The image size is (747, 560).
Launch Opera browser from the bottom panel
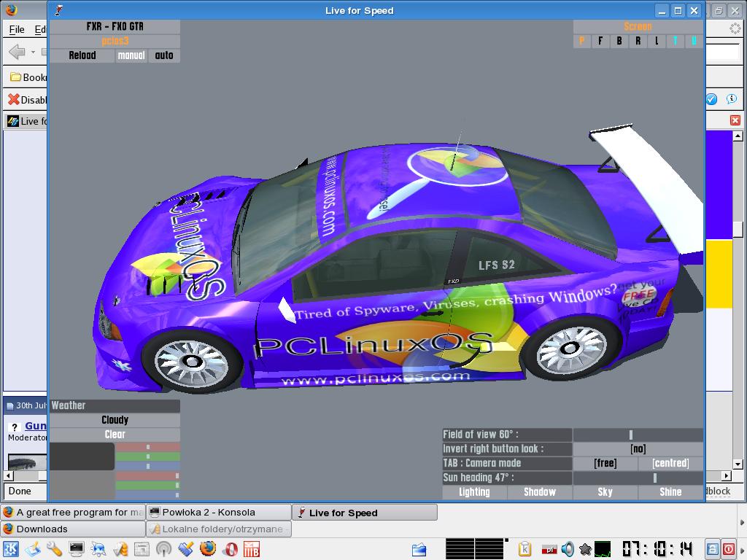tap(230, 549)
